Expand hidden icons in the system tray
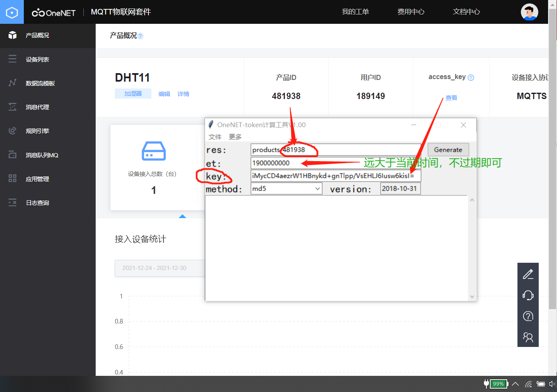The height and width of the screenshot is (392, 557). coord(514,384)
